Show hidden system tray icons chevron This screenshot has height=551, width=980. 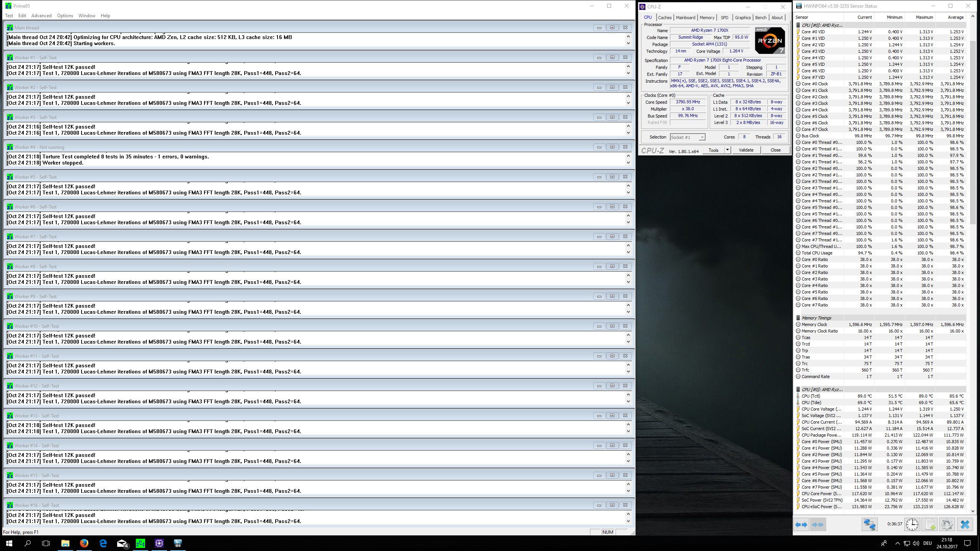click(x=897, y=543)
